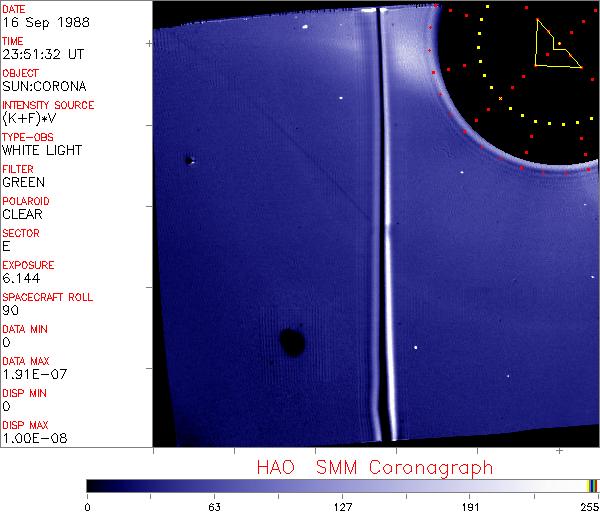The width and height of the screenshot is (600, 512).
Task: Click the multicolored stripes at the color bar end
Action: (592, 486)
